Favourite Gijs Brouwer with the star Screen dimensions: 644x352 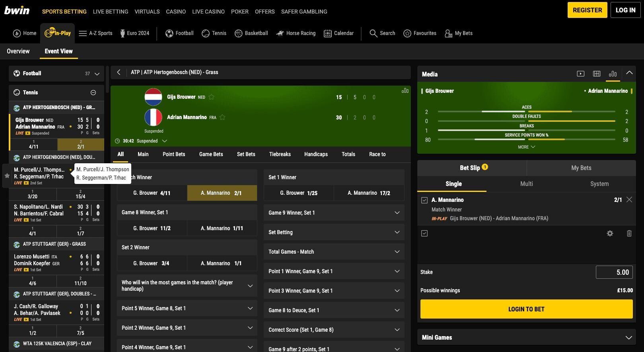click(212, 97)
